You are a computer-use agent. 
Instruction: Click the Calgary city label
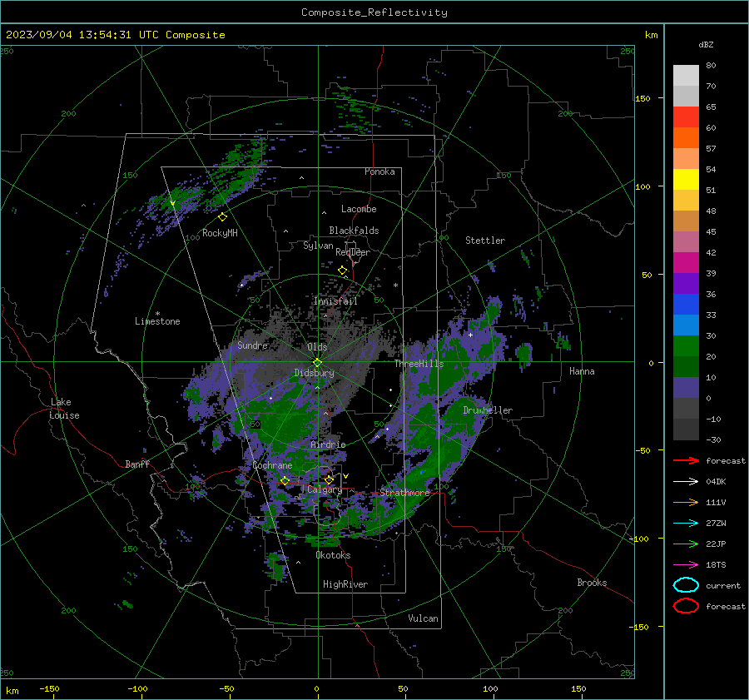(x=325, y=489)
